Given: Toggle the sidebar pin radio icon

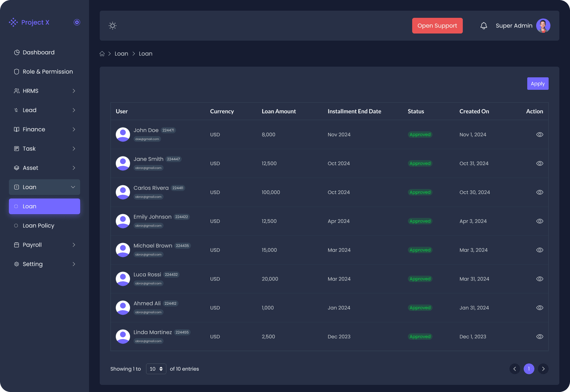Looking at the screenshot, I should (x=77, y=22).
